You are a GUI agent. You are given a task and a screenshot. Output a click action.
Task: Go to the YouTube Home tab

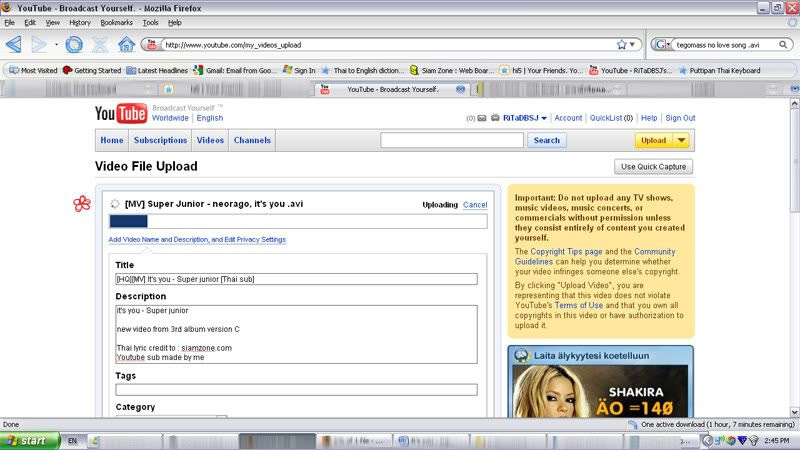(x=112, y=140)
